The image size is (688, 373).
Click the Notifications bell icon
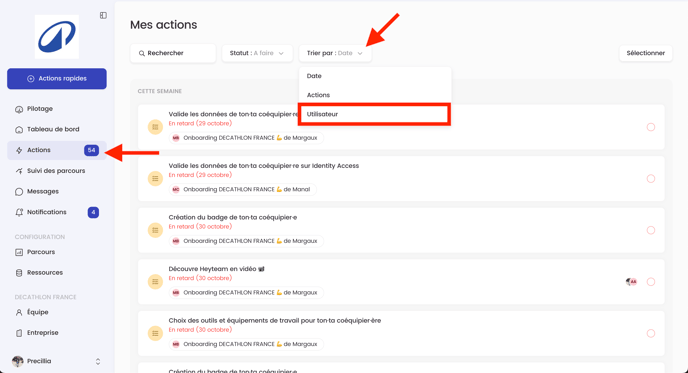pyautogui.click(x=19, y=212)
